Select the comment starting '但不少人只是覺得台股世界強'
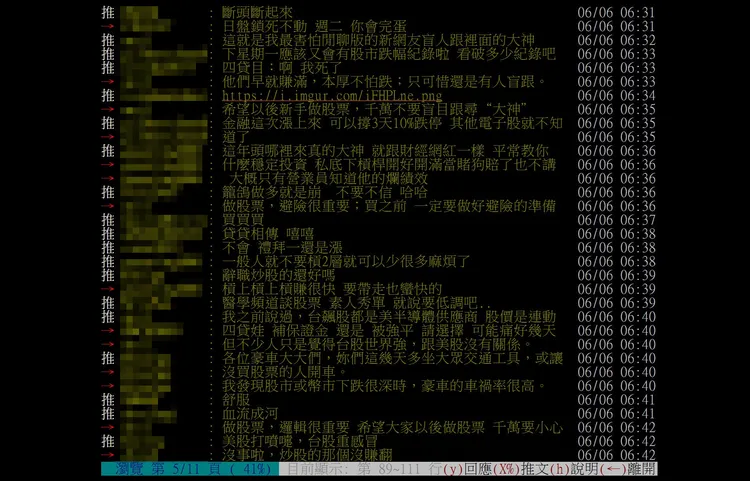 [x=378, y=345]
